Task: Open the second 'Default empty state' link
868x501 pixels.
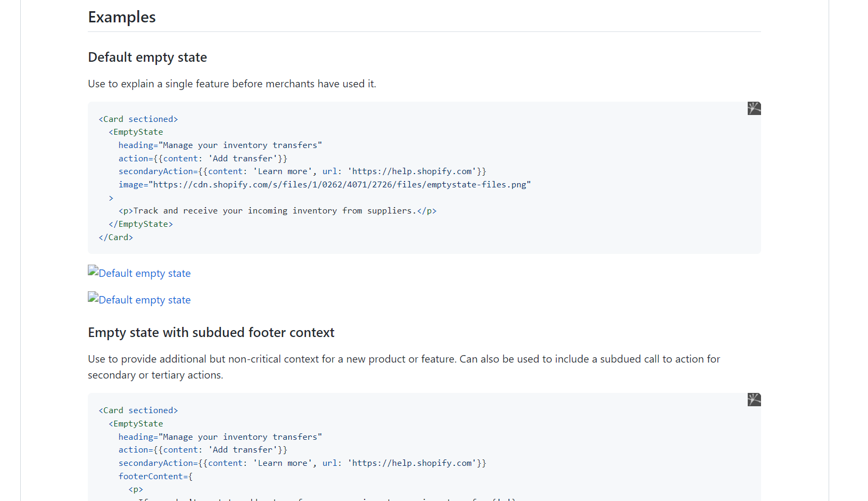Action: point(144,300)
